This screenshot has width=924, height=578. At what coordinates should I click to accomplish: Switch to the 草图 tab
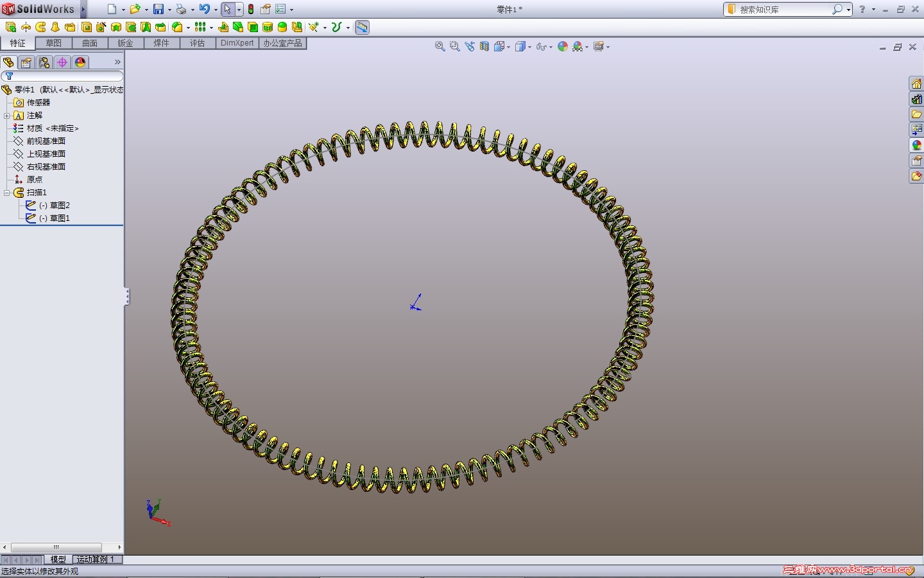coord(54,43)
